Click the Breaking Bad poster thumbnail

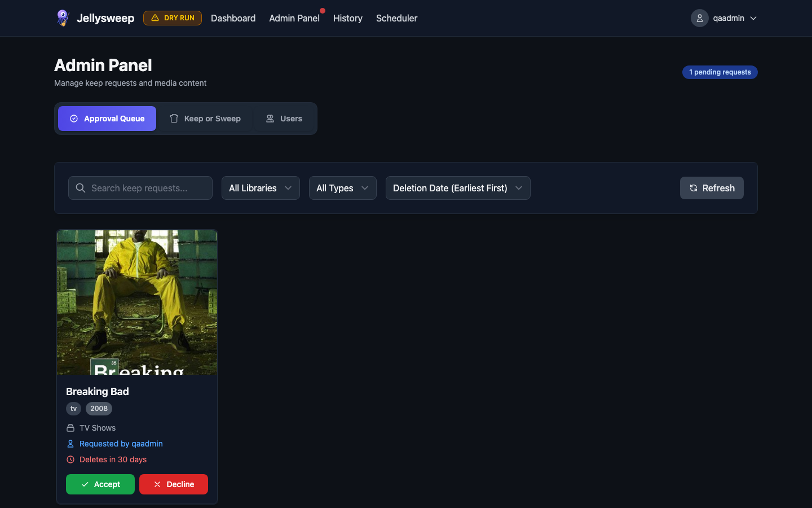click(x=137, y=303)
